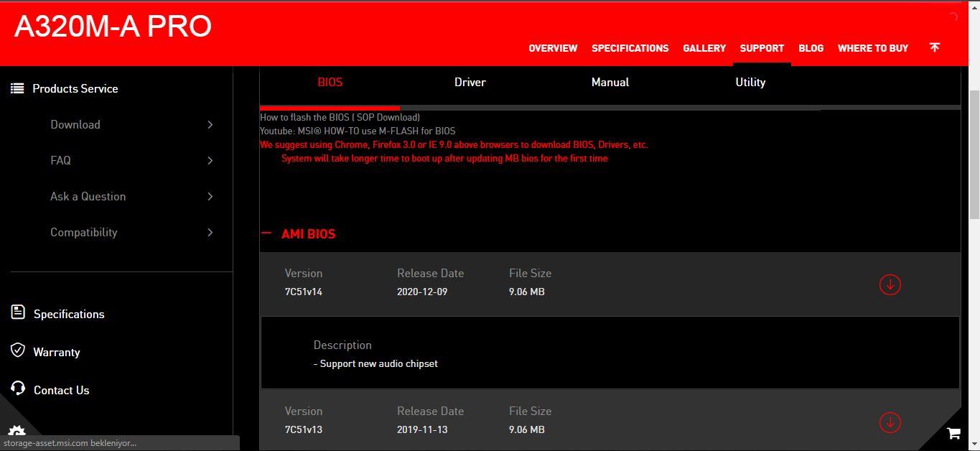
Task: Click the scroll-to-top arrow icon
Action: [x=934, y=47]
